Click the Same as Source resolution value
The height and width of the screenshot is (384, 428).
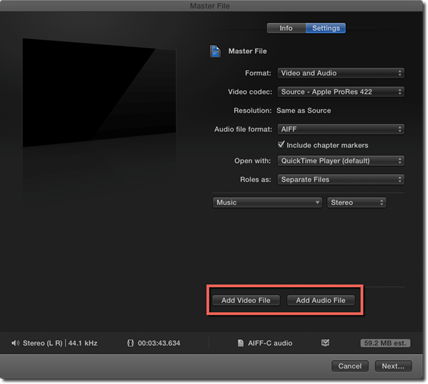(x=304, y=110)
